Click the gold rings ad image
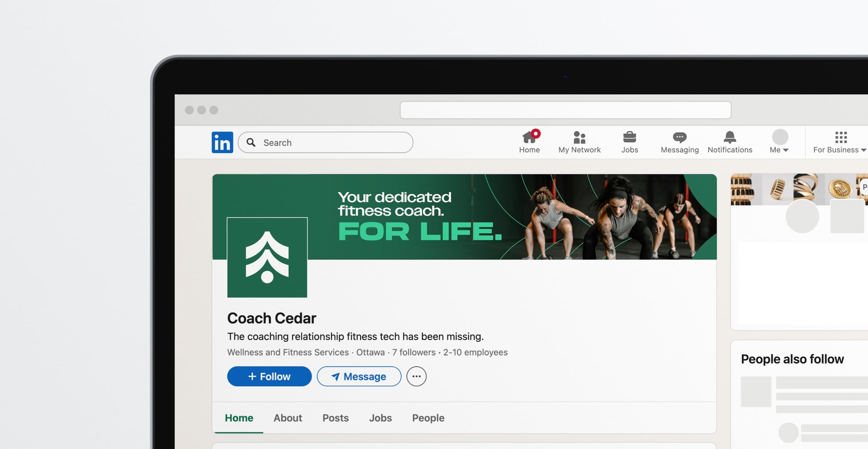Viewport: 868px width, 449px height. coord(799,189)
